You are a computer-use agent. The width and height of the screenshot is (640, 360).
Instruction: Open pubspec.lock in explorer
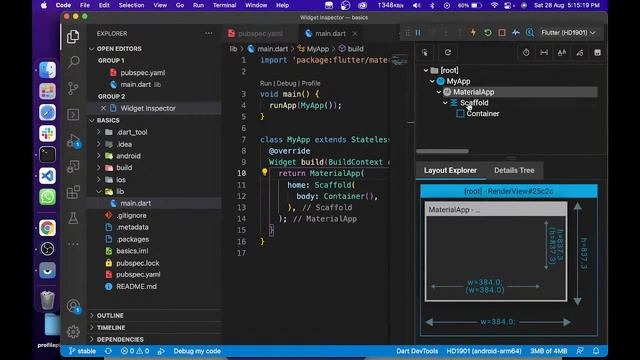click(x=138, y=263)
